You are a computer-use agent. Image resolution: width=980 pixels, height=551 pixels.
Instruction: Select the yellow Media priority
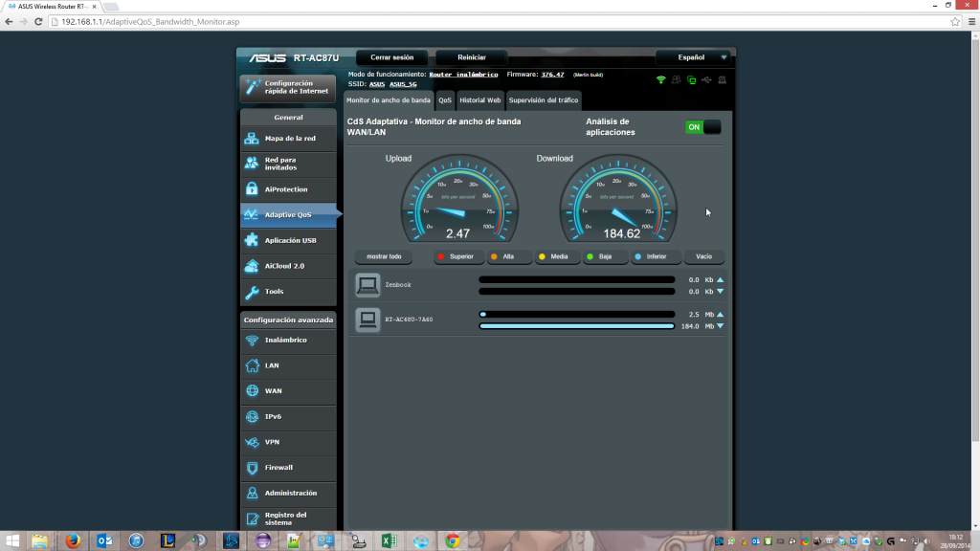(x=558, y=256)
